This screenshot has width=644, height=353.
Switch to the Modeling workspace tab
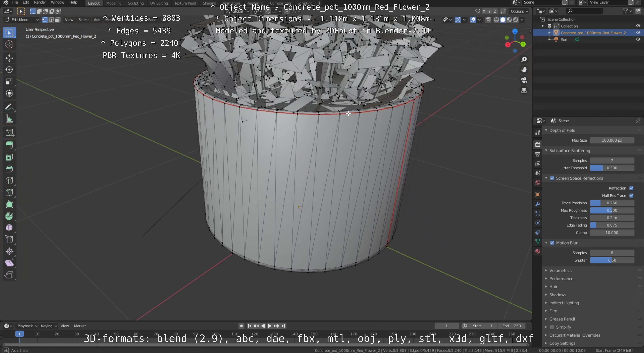tap(114, 3)
